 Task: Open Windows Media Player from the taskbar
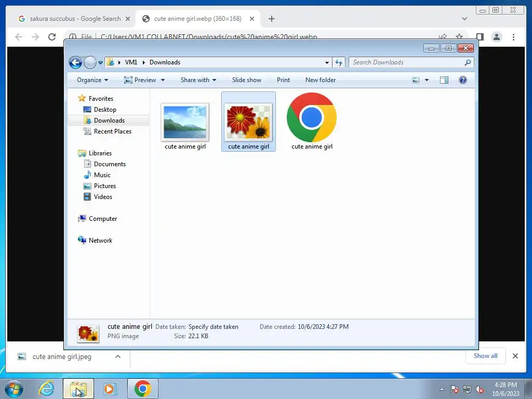[x=110, y=389]
